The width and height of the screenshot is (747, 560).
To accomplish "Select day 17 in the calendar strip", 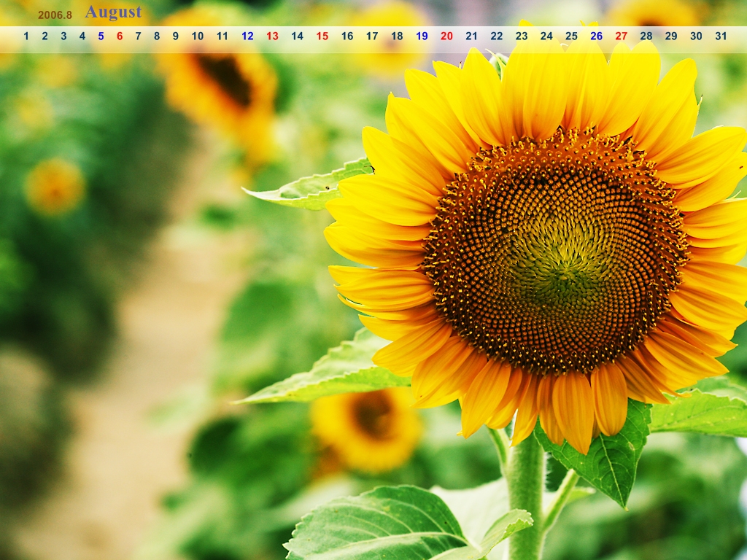I will (x=372, y=36).
